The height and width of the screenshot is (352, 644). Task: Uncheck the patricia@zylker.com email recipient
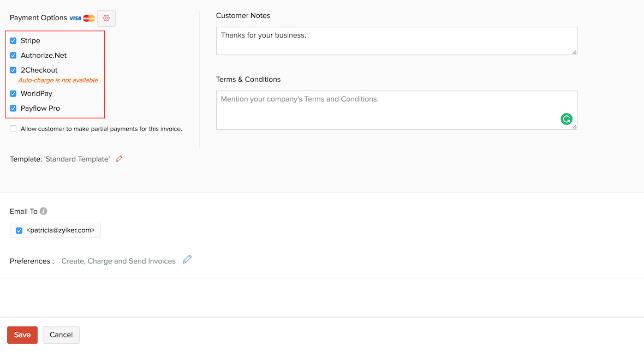(19, 230)
